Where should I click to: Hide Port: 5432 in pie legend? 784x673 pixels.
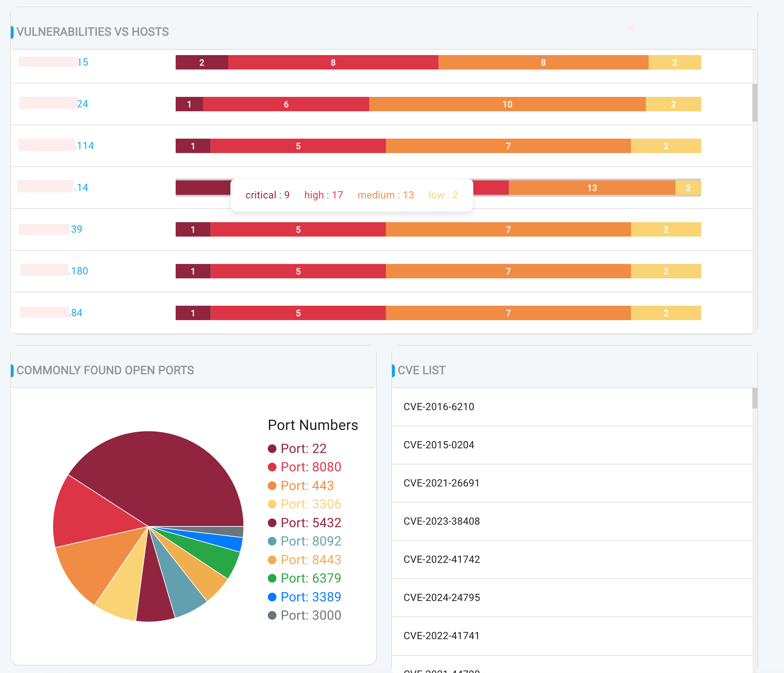310,523
